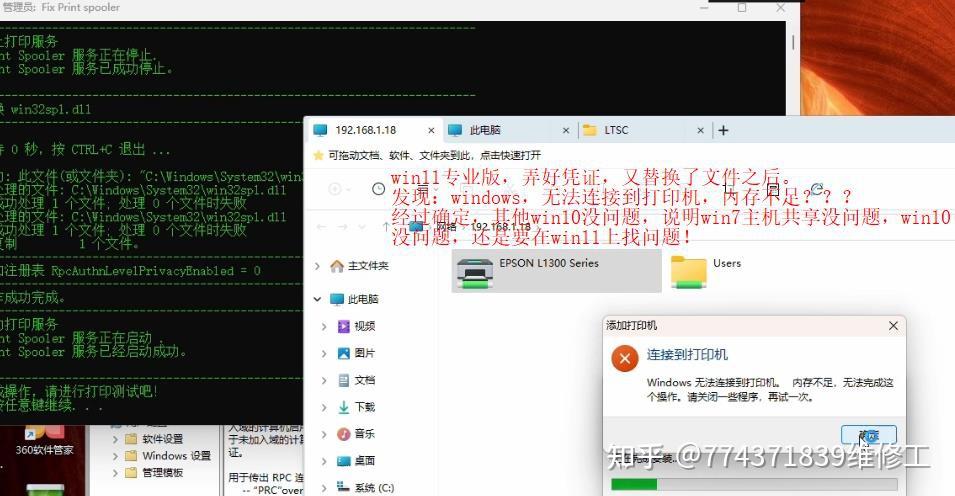
Task: Expand 管理模板 in the policy tree
Action: (115, 472)
